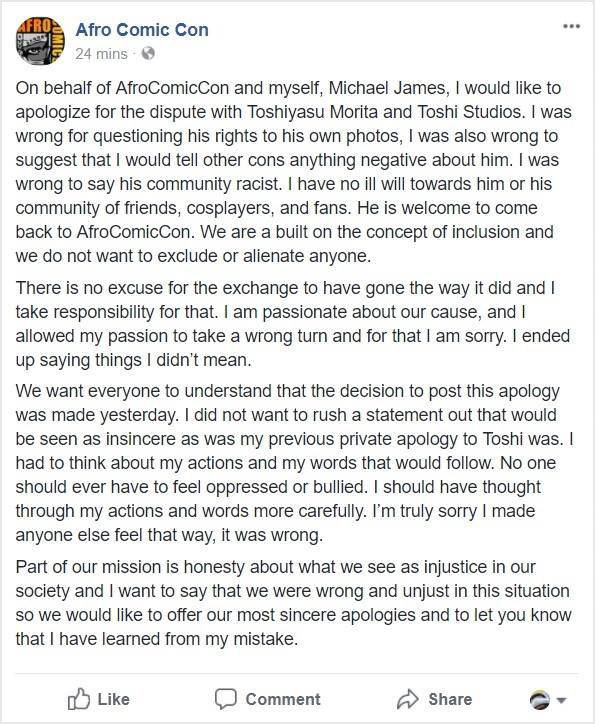Click the curved arrow Share icon
Viewport: 595px width, 724px height.
408,699
